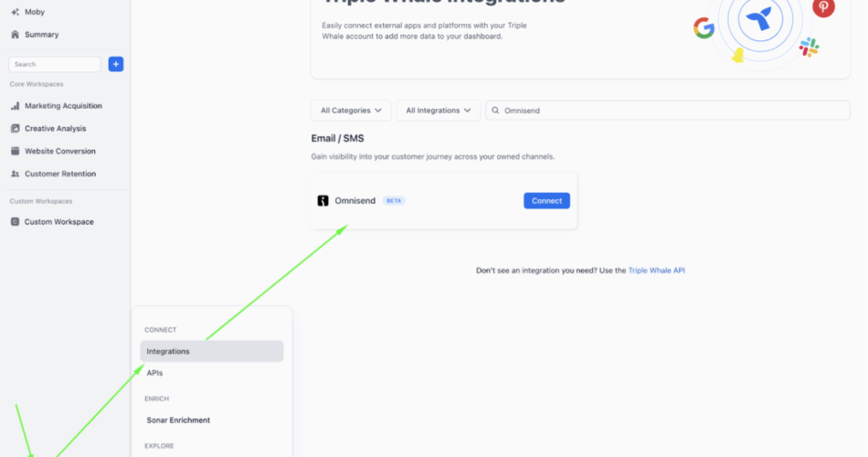This screenshot has width=868, height=457.
Task: Open Marketing Acquisition workspace
Action: (x=63, y=106)
